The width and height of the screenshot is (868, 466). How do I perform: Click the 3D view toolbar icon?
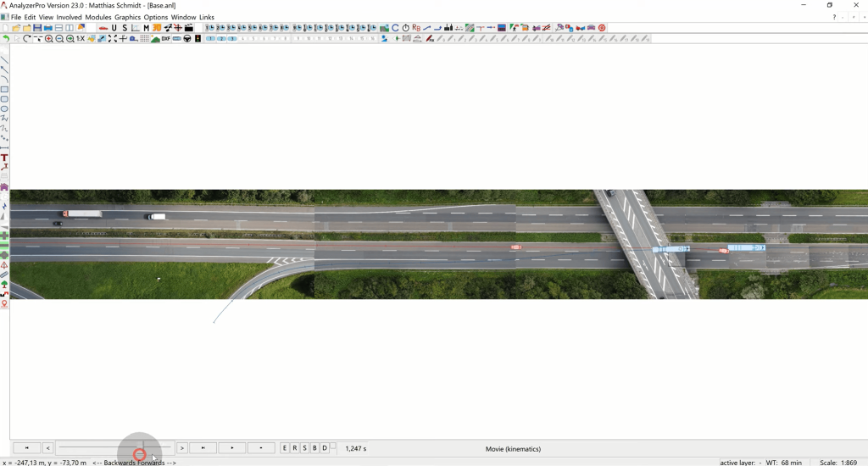[157, 28]
